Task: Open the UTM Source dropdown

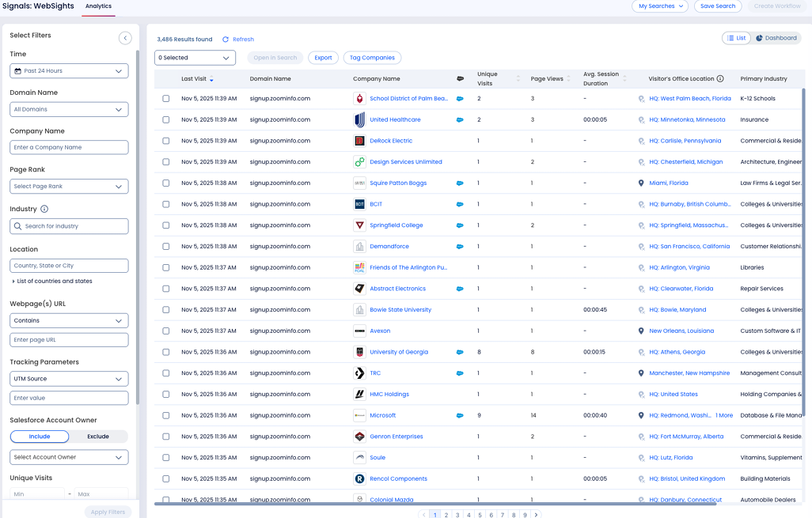Action: coord(69,379)
